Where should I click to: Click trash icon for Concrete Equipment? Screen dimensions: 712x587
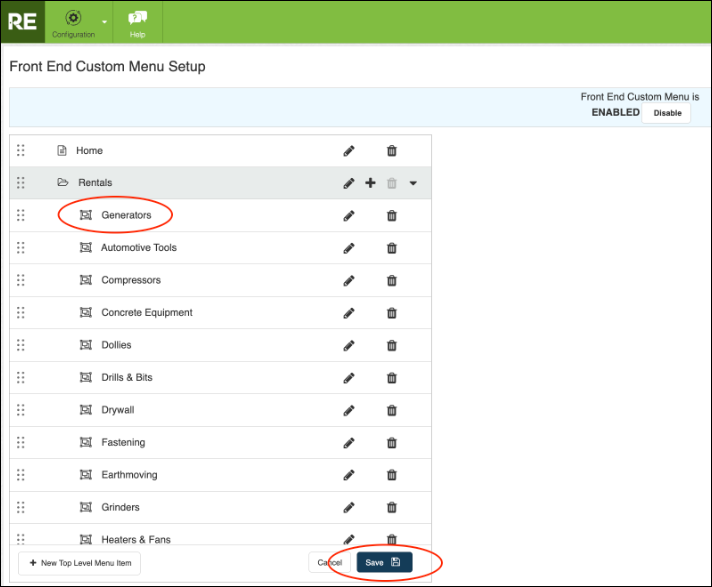392,313
